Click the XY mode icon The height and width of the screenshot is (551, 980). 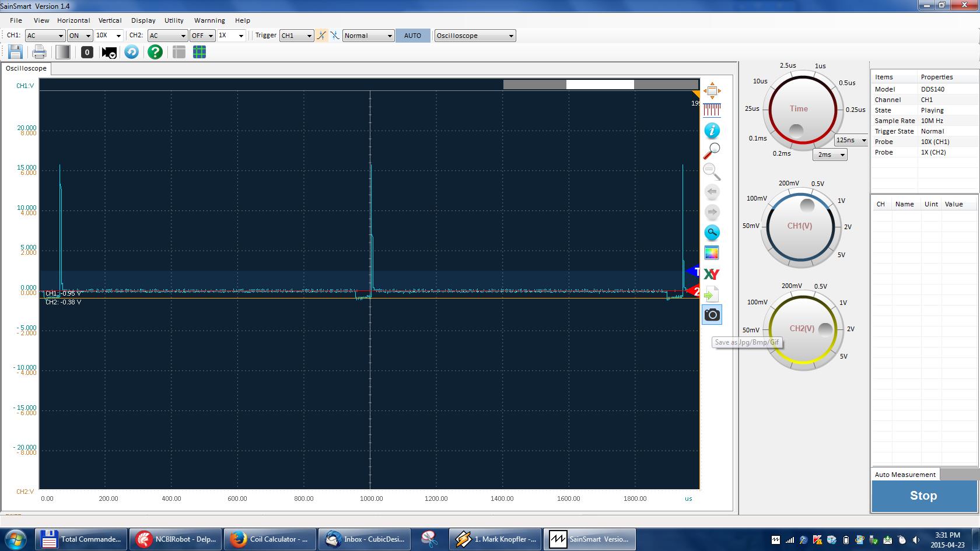click(x=712, y=274)
